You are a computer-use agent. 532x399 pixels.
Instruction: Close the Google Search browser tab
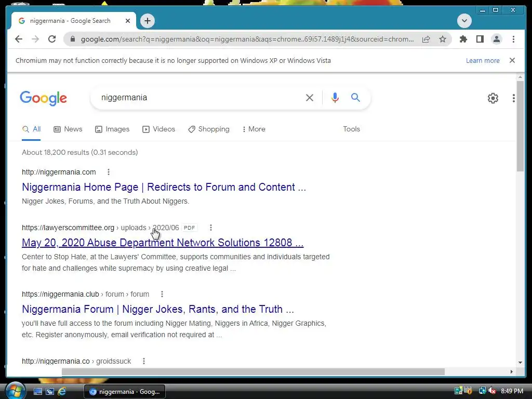[128, 21]
